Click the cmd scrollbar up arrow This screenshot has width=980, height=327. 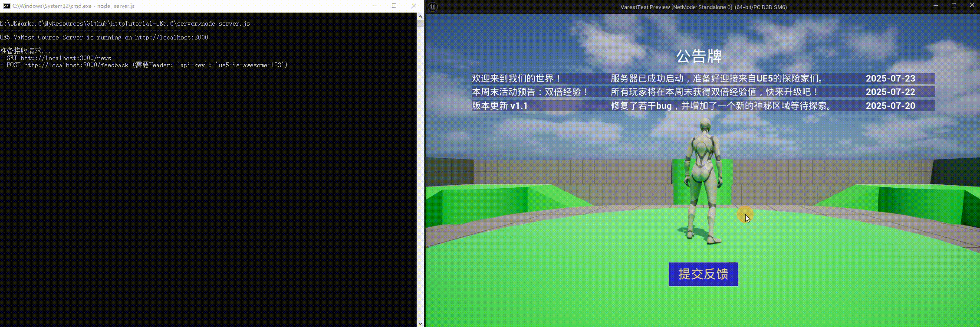point(420,16)
